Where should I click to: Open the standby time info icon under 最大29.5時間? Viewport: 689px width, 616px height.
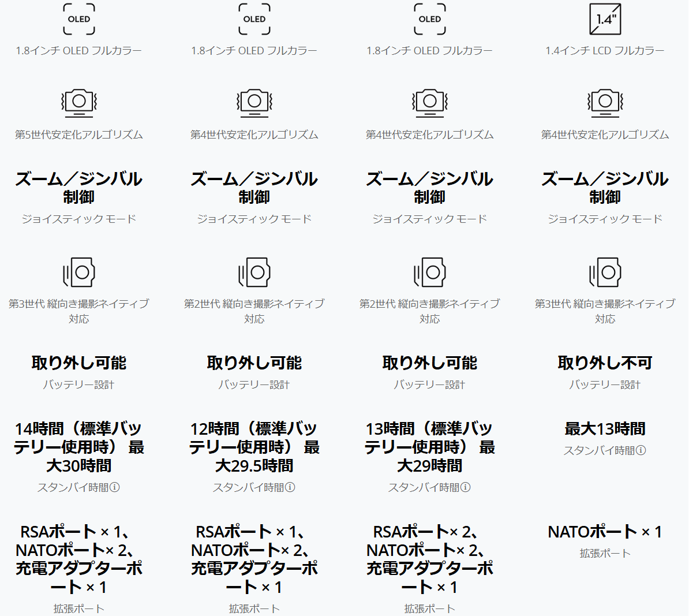[290, 487]
